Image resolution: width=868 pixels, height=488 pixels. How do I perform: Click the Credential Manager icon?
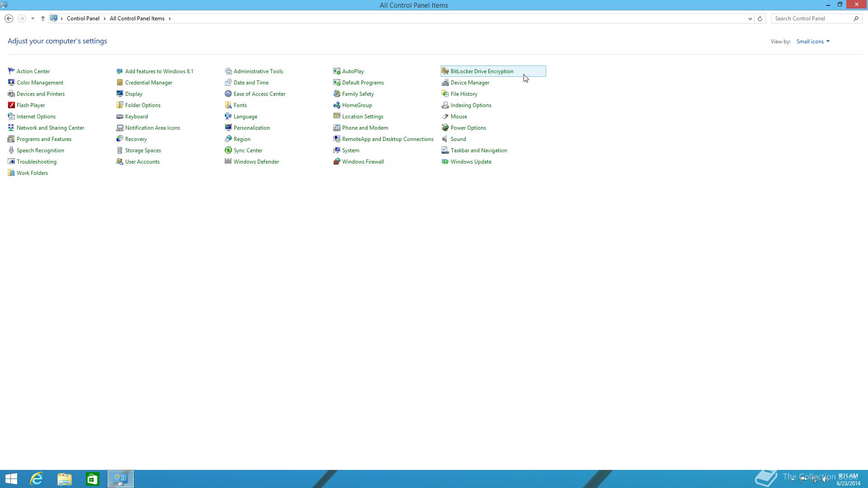point(120,82)
